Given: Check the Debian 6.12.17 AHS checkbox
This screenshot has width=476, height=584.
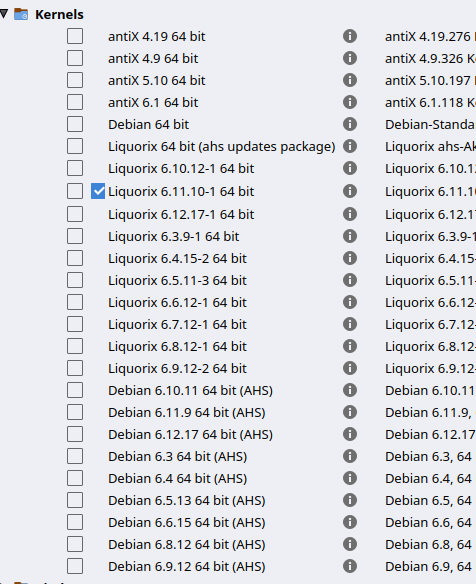Looking at the screenshot, I should coord(75,434).
